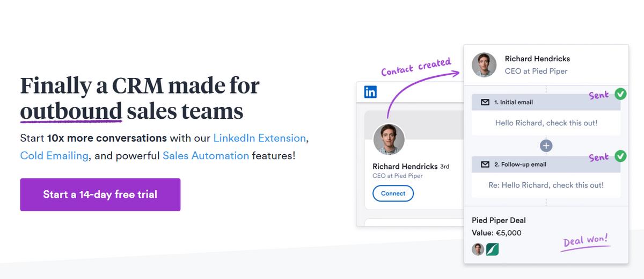
Task: Click 'Hello Richard, check this out!' message body
Action: pyautogui.click(x=546, y=123)
